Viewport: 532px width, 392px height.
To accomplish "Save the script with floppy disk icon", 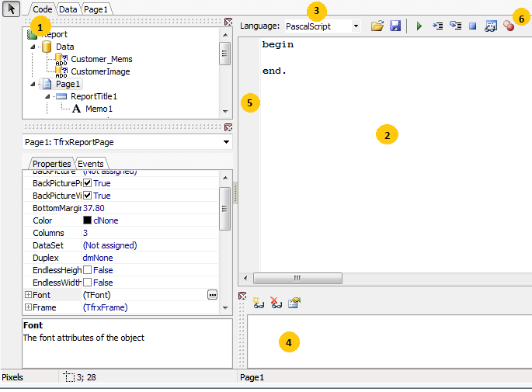I will (x=395, y=26).
